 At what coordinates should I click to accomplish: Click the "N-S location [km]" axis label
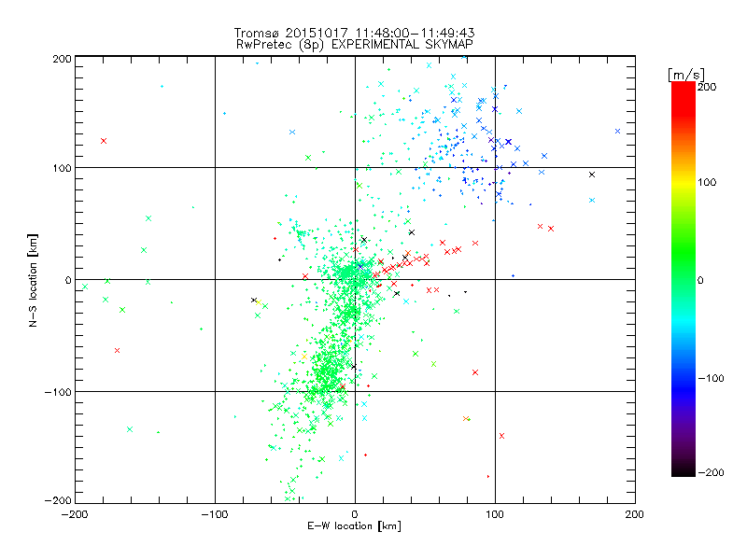tap(33, 280)
